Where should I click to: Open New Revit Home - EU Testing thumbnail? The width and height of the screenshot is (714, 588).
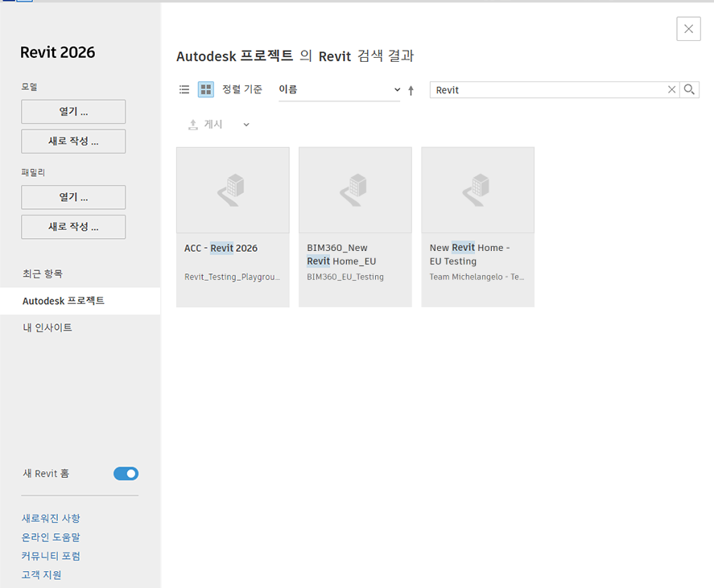pos(477,190)
